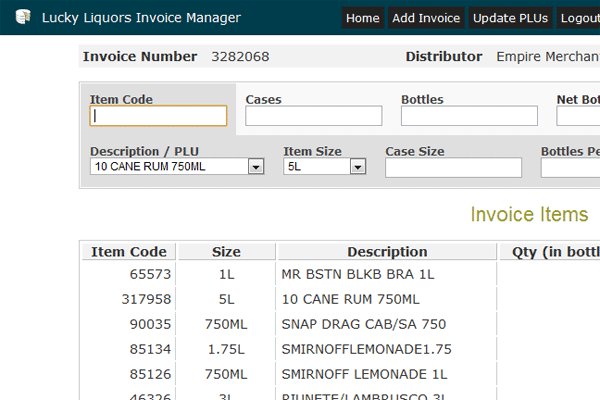Click into the Bottles input field
Image resolution: width=600 pixels, height=400 pixels.
(469, 116)
